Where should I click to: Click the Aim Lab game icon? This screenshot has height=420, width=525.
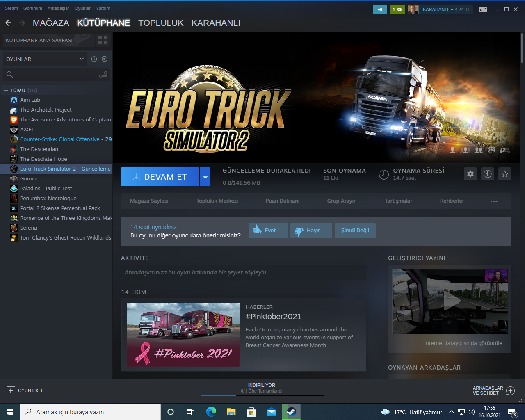pyautogui.click(x=14, y=100)
